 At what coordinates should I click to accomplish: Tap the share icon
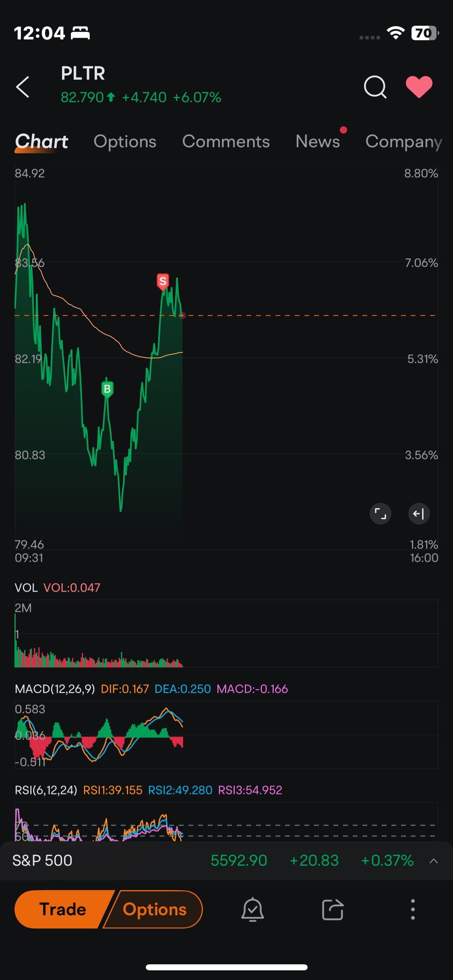[x=333, y=909]
